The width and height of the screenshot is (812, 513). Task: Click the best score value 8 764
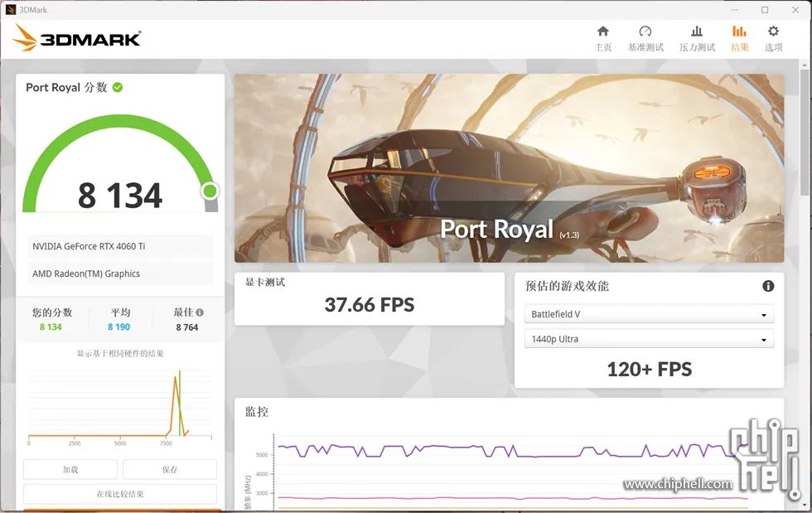tap(187, 327)
